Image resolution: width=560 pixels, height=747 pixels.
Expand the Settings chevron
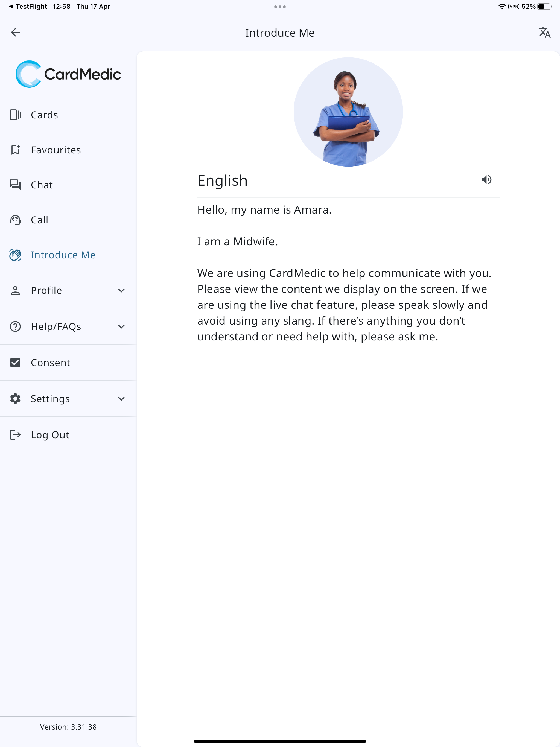click(x=121, y=399)
